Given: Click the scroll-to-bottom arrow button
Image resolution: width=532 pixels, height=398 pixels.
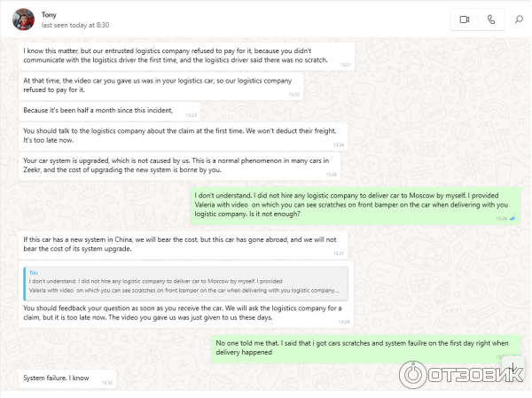Looking at the screenshot, I should 512,366.
